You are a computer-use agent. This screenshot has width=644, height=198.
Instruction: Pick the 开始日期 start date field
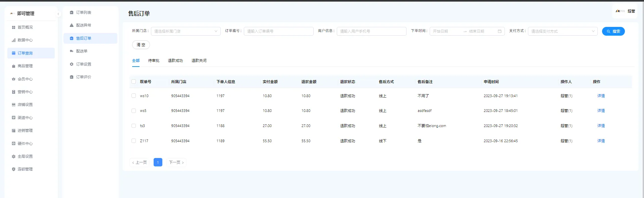click(446, 31)
